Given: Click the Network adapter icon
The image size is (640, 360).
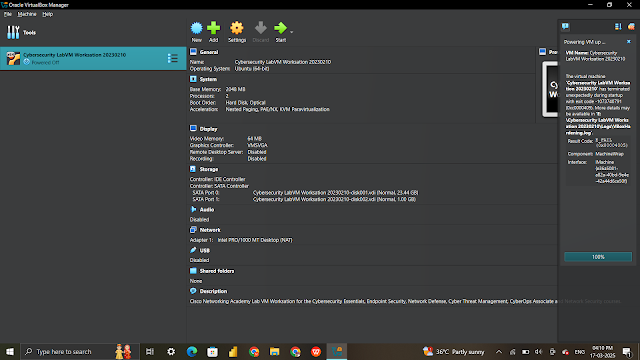Looking at the screenshot, I should (193, 230).
